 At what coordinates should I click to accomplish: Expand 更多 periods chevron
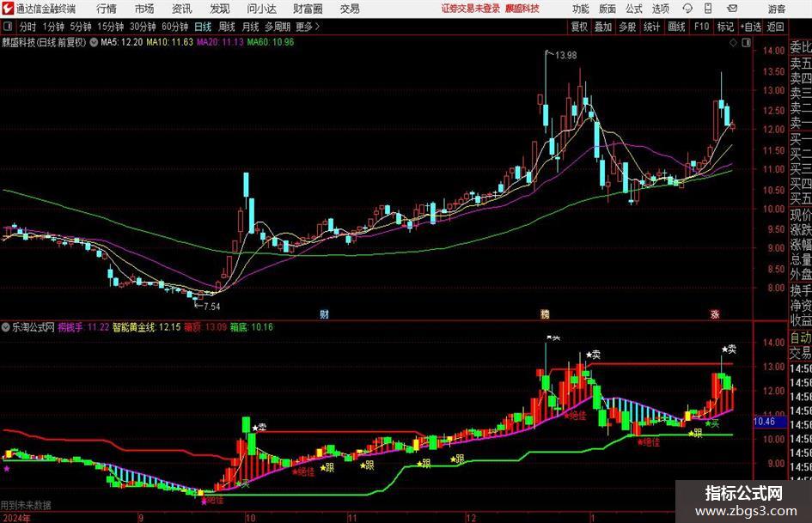click(x=308, y=27)
